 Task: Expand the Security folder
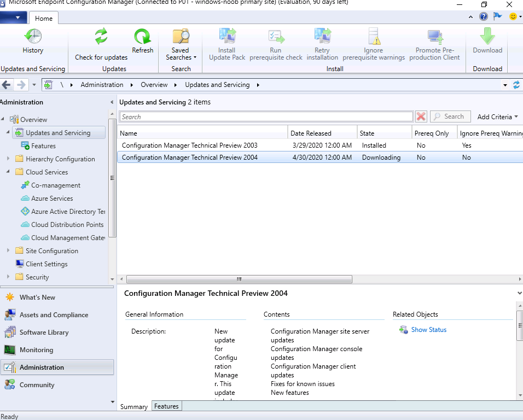coord(8,277)
